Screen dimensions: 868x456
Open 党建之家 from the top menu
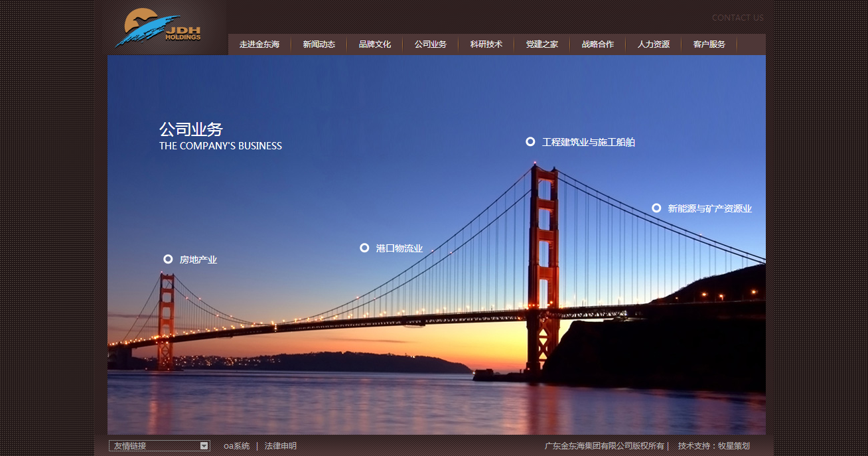tap(542, 44)
